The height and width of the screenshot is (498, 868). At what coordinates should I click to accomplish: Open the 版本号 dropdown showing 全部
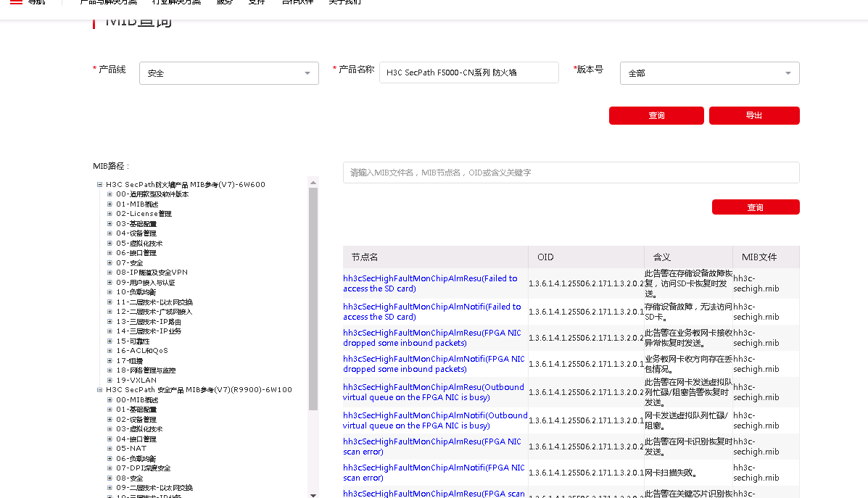710,73
